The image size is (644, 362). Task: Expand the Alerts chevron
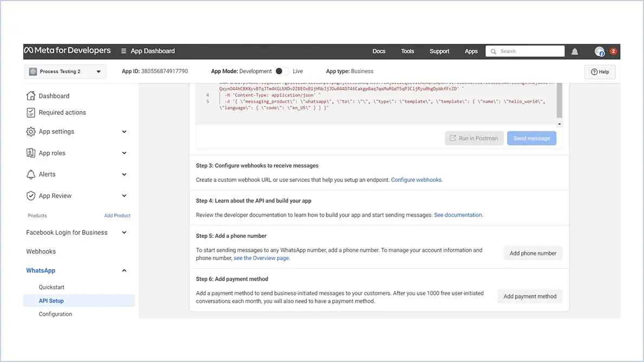coord(124,174)
